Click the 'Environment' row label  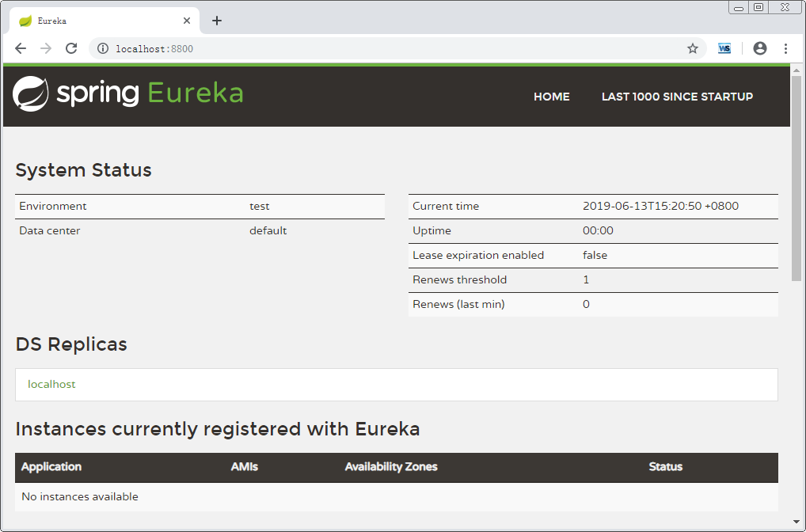click(x=53, y=206)
